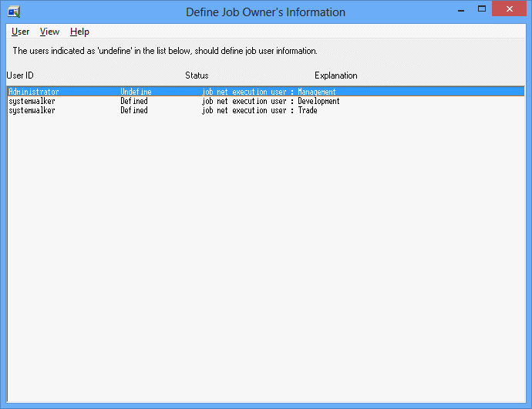Maximize the Define Job Owner's Information window
Image resolution: width=532 pixels, height=409 pixels.
[482, 9]
